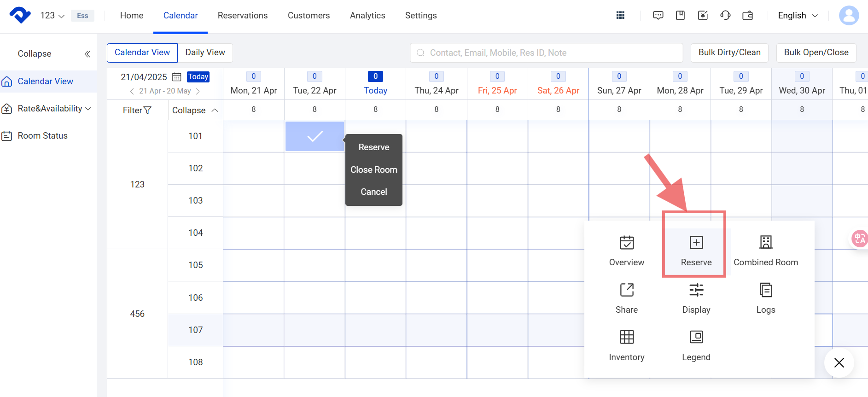Open the date picker calendar icon

click(177, 77)
